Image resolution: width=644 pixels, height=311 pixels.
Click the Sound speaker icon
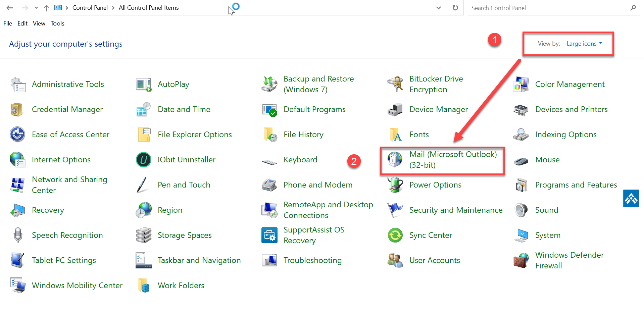click(521, 210)
